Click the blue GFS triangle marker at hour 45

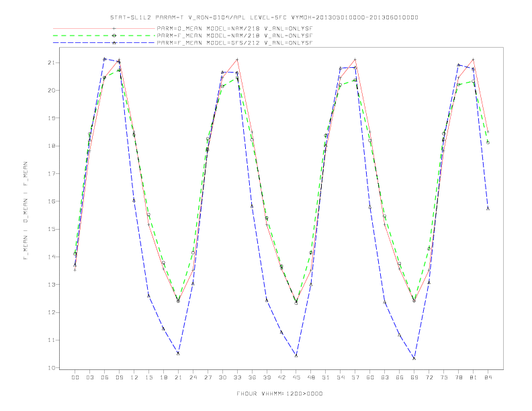click(296, 356)
